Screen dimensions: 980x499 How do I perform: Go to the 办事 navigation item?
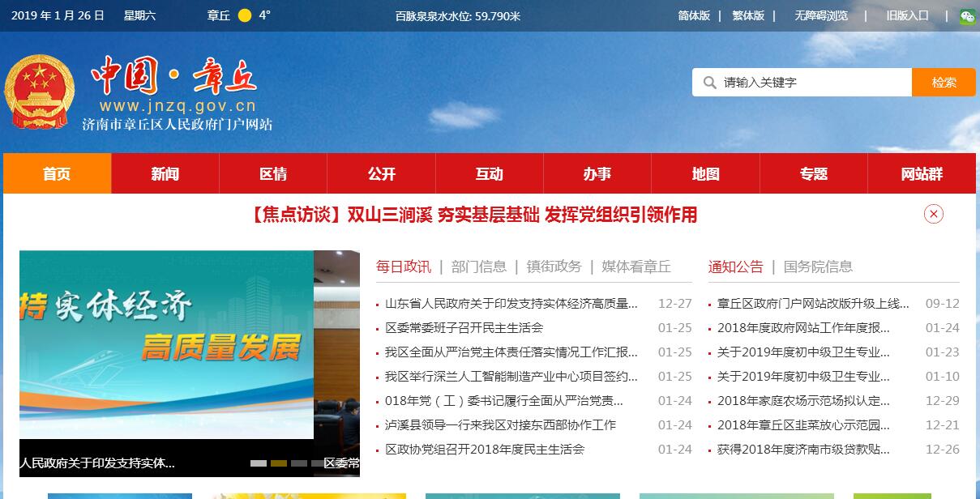coord(597,174)
